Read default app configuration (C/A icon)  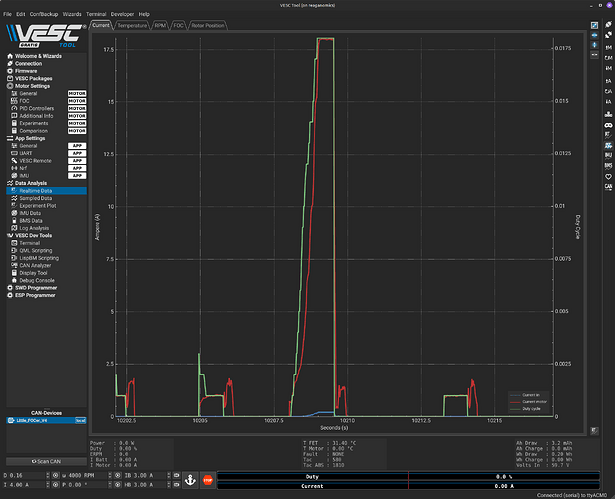(x=608, y=91)
